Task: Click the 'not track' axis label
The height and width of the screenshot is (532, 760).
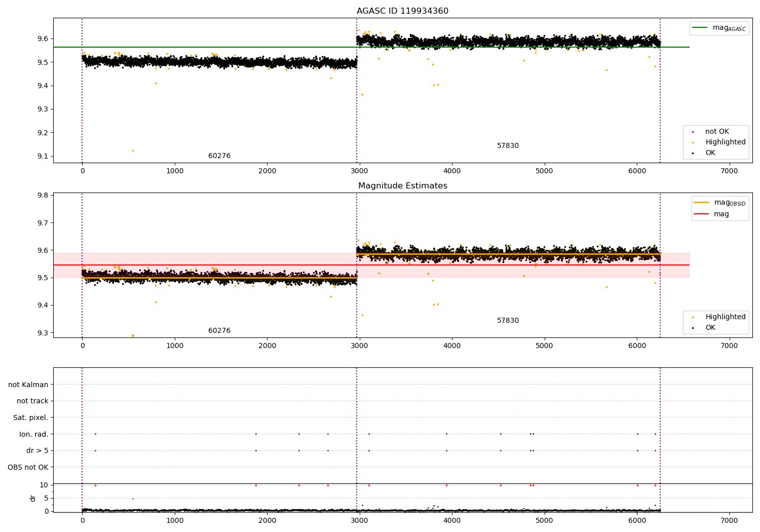Action: click(x=32, y=401)
